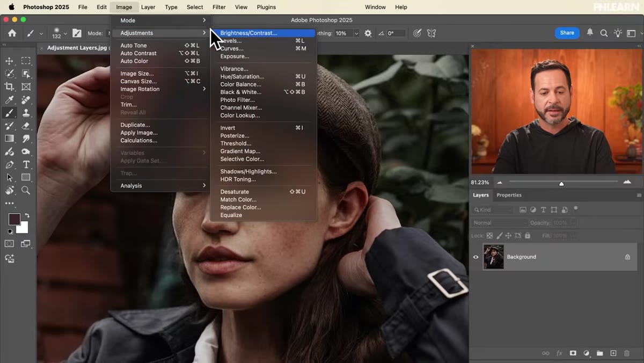Create new fill or adjustment layer icon
The width and height of the screenshot is (644, 363).
[586, 353]
